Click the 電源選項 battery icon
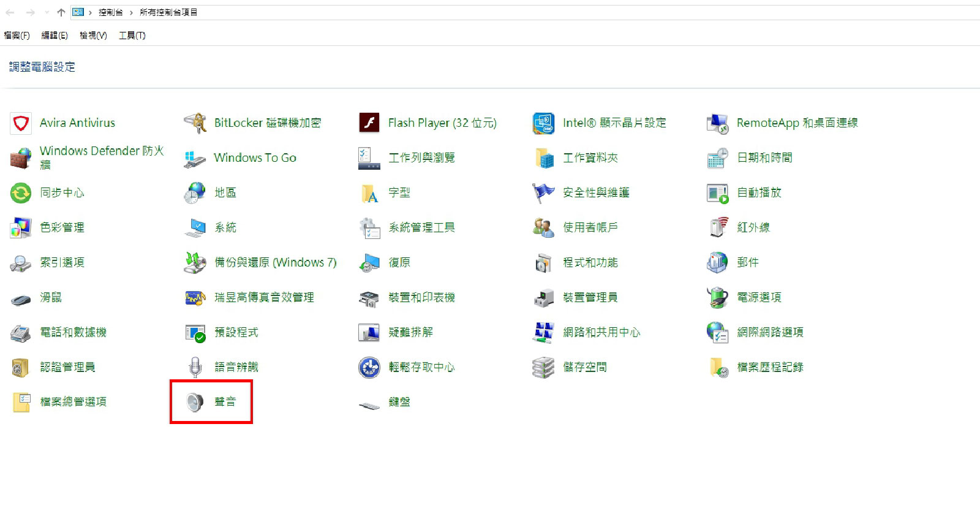 (717, 298)
